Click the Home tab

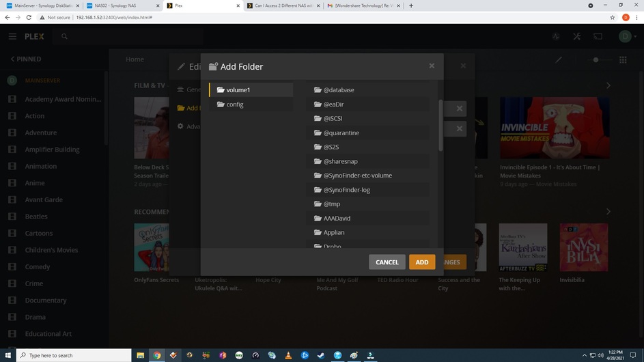point(135,59)
